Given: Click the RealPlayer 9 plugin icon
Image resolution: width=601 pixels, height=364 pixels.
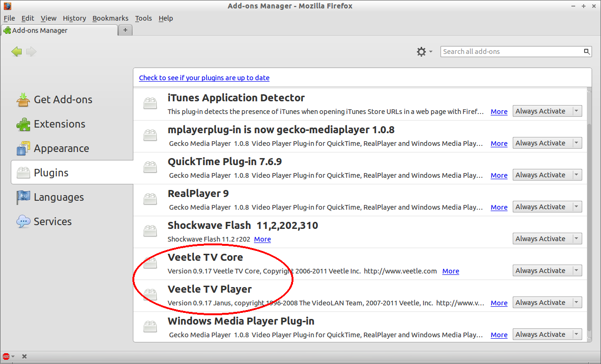Looking at the screenshot, I should click(x=150, y=199).
